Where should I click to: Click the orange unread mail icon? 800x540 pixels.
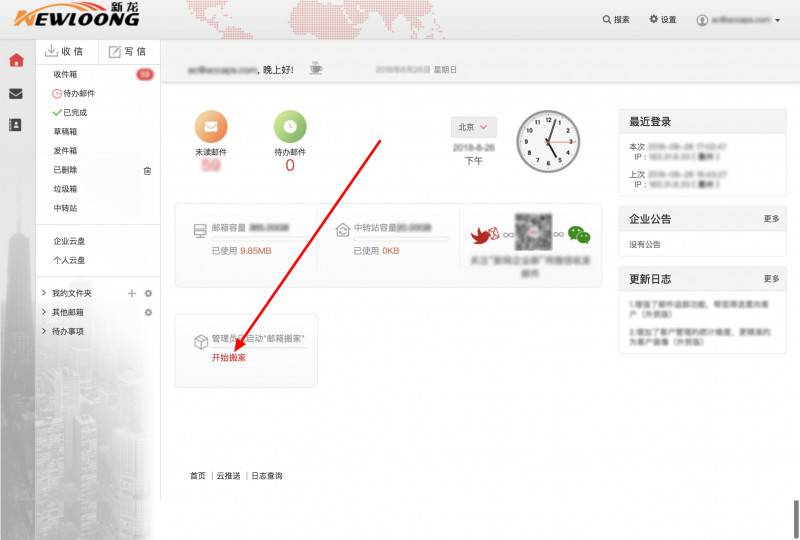pos(210,127)
